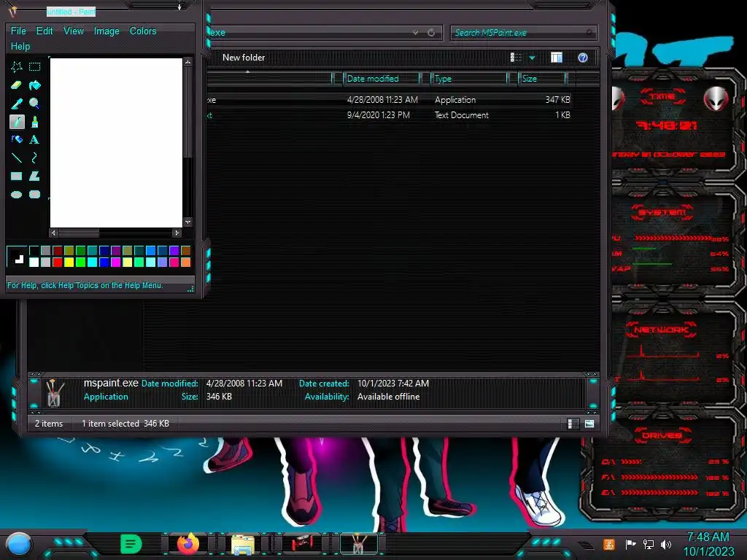Click Paint's vertical scrollbar down arrow
The image size is (747, 560).
pos(187,222)
